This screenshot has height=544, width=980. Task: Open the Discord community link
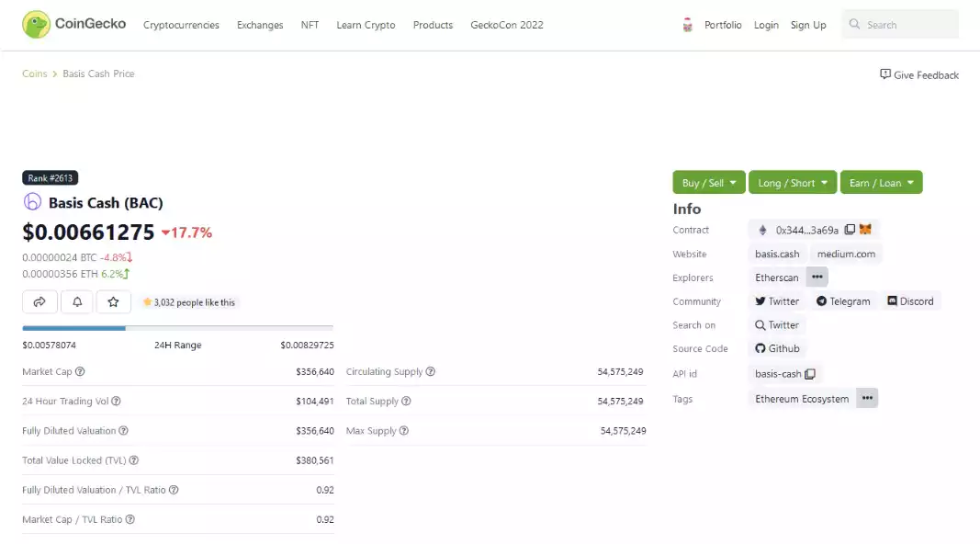pyautogui.click(x=910, y=301)
